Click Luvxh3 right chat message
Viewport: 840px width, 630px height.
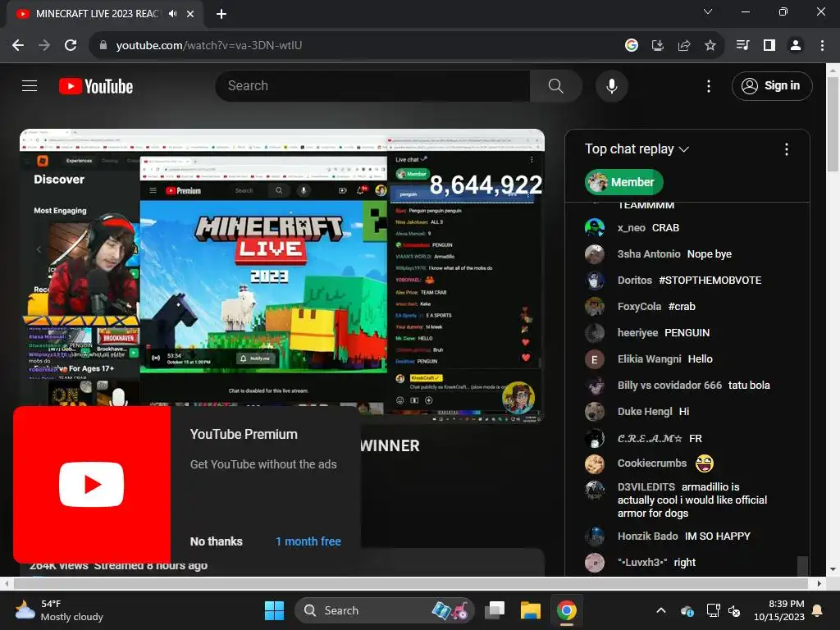pyautogui.click(x=656, y=563)
